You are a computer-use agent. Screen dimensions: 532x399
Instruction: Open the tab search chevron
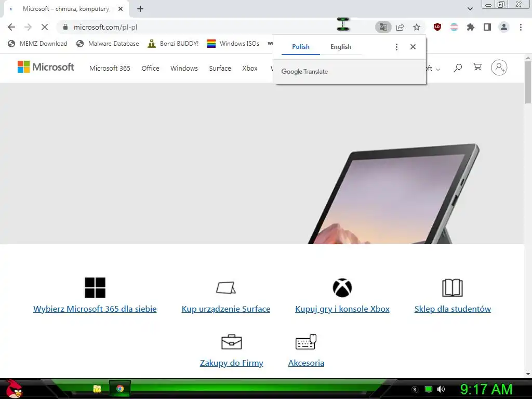tap(470, 9)
